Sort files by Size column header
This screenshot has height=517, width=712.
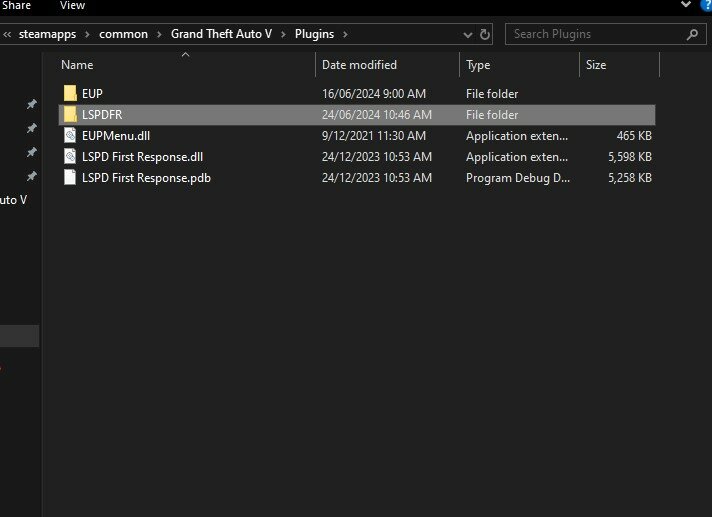tap(596, 65)
